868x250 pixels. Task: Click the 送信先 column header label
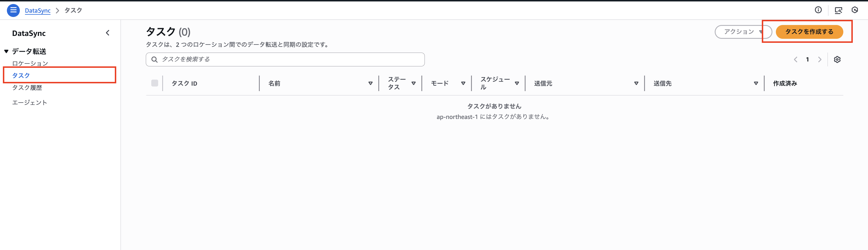click(x=662, y=83)
